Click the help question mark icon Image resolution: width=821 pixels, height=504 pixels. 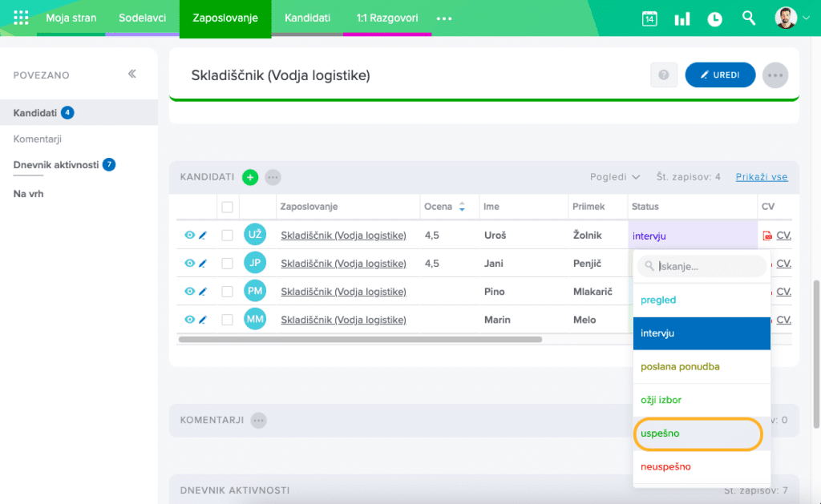click(664, 75)
